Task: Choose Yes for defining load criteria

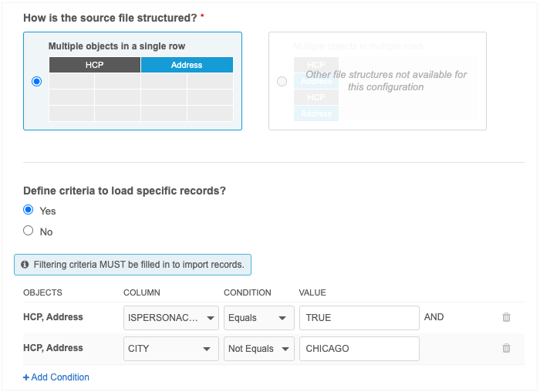Action: point(29,210)
